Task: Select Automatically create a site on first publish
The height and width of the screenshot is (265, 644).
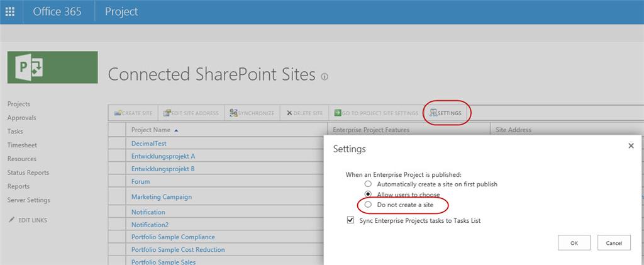Action: [x=369, y=184]
